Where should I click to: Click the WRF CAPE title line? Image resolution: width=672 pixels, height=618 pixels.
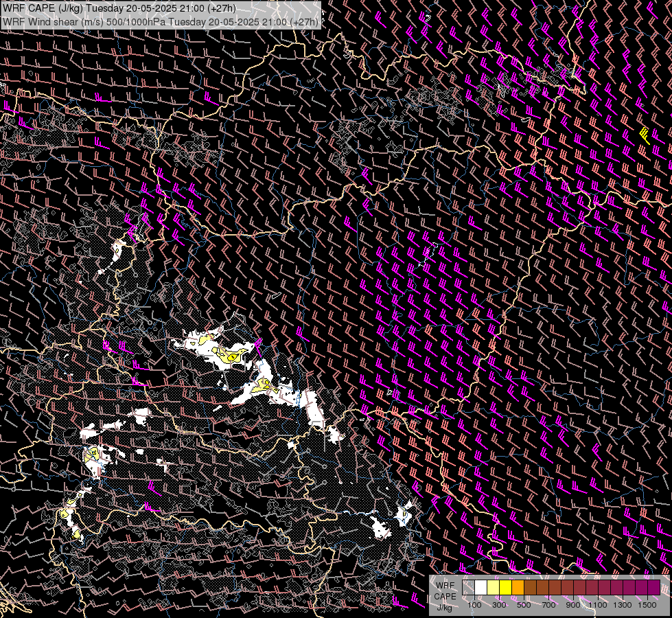[x=119, y=8]
